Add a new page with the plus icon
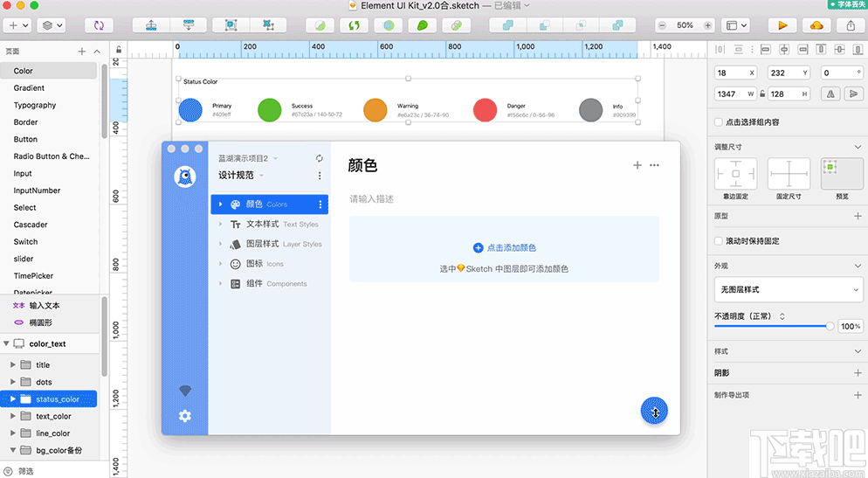 click(x=82, y=52)
